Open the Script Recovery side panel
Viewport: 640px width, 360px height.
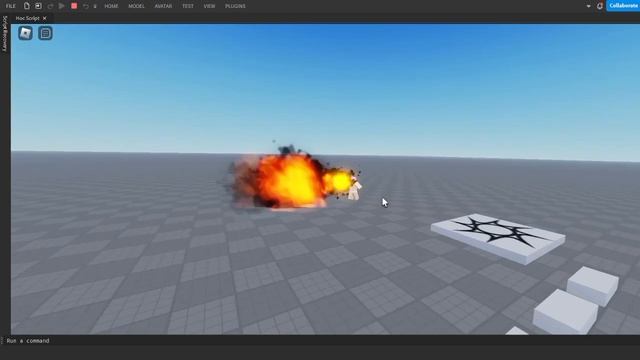point(5,34)
